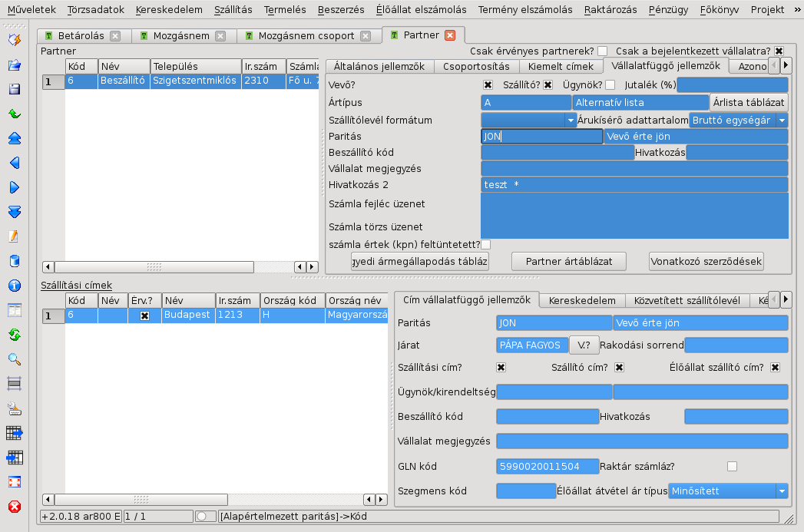
Task: Go to next record with right arrow
Action: [x=14, y=187]
